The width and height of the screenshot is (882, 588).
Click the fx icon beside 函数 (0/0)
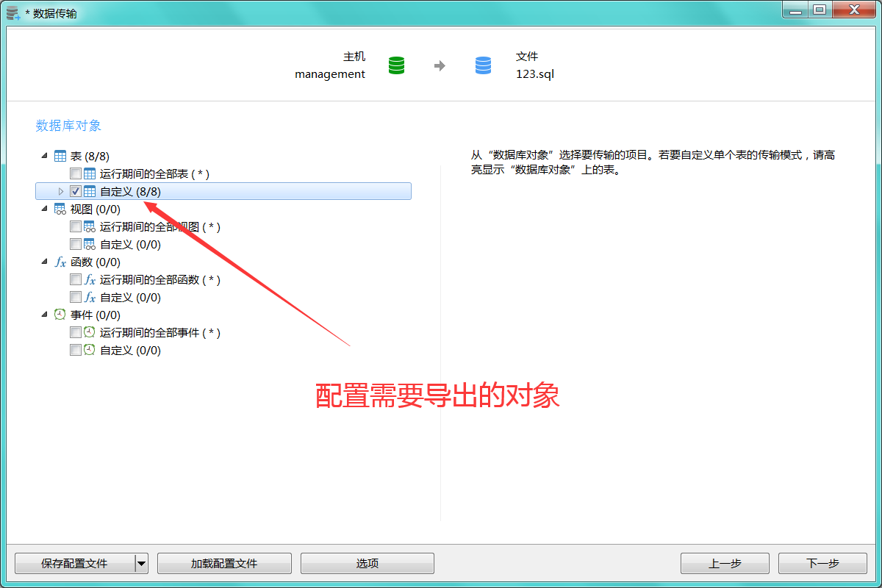[x=60, y=262]
